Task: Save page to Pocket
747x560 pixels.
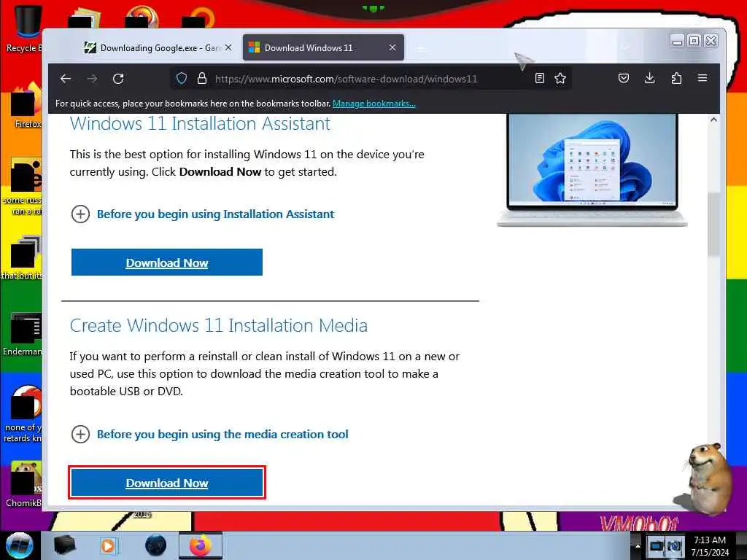Action: tap(624, 78)
